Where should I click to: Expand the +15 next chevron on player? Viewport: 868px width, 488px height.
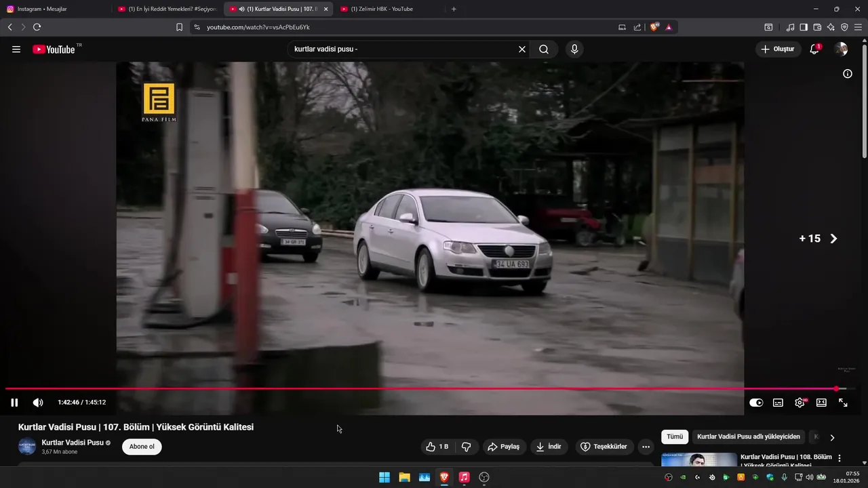(x=833, y=239)
